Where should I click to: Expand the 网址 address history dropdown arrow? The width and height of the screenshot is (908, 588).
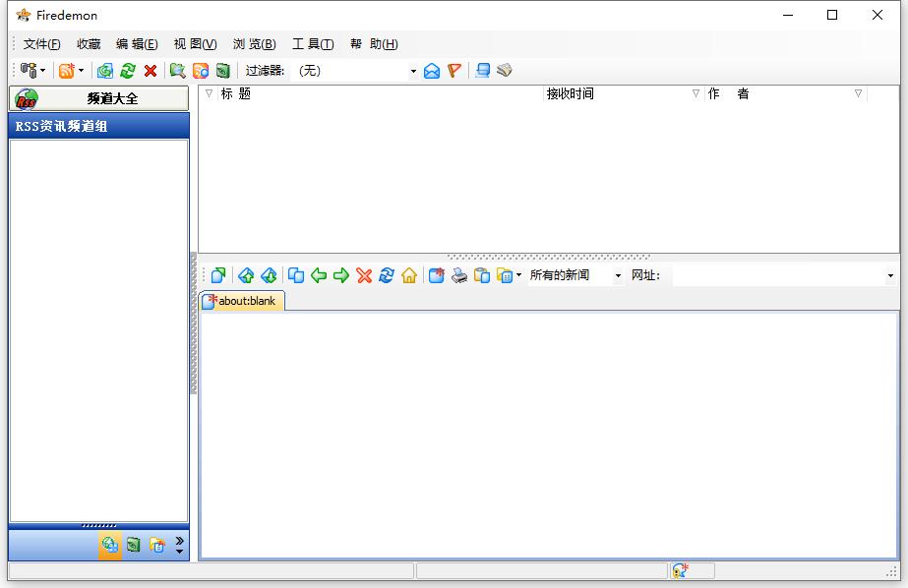point(890,276)
